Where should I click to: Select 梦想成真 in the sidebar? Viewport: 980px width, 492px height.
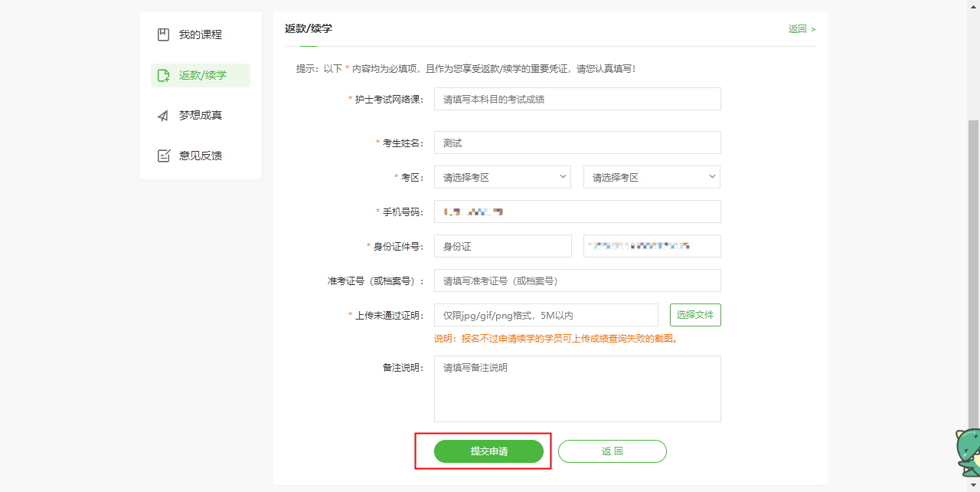point(200,116)
